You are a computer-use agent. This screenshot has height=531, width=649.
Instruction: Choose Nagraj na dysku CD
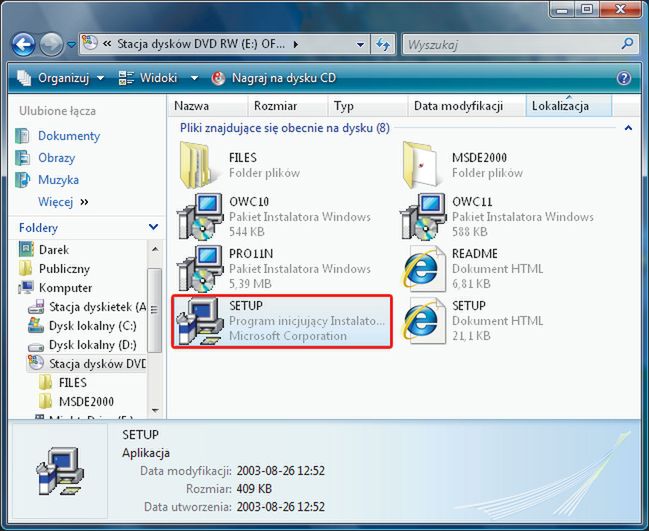point(274,78)
